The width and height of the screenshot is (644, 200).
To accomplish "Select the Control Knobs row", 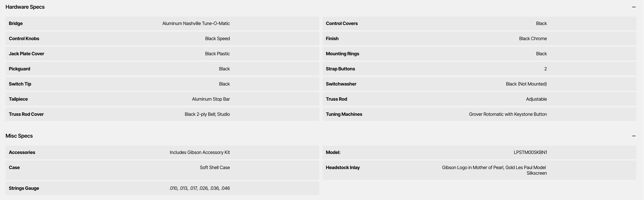I will [x=162, y=38].
